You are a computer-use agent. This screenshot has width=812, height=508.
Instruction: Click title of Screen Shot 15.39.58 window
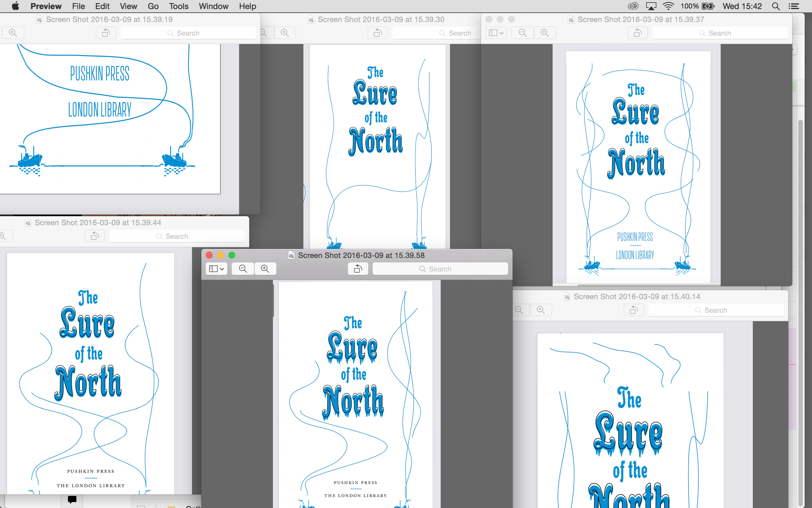(361, 255)
